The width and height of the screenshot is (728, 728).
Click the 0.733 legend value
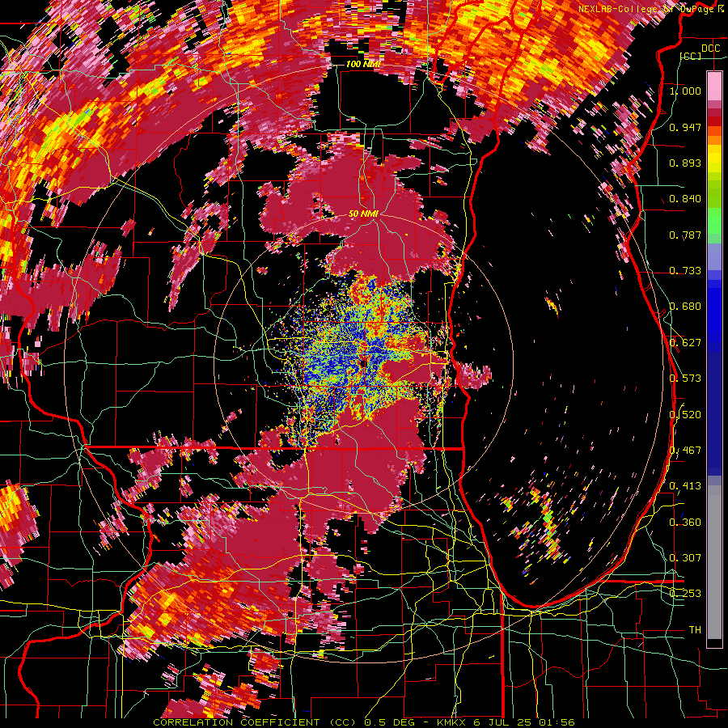pos(685,271)
